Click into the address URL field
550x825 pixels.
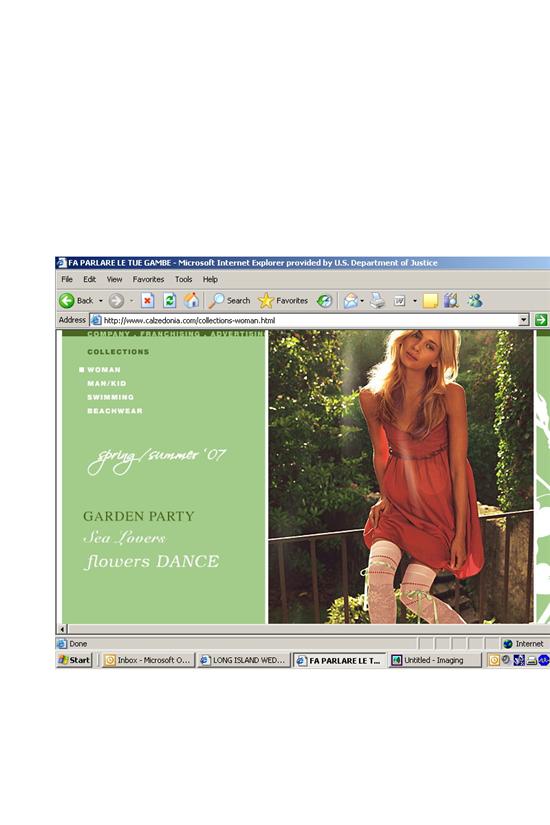click(x=311, y=320)
